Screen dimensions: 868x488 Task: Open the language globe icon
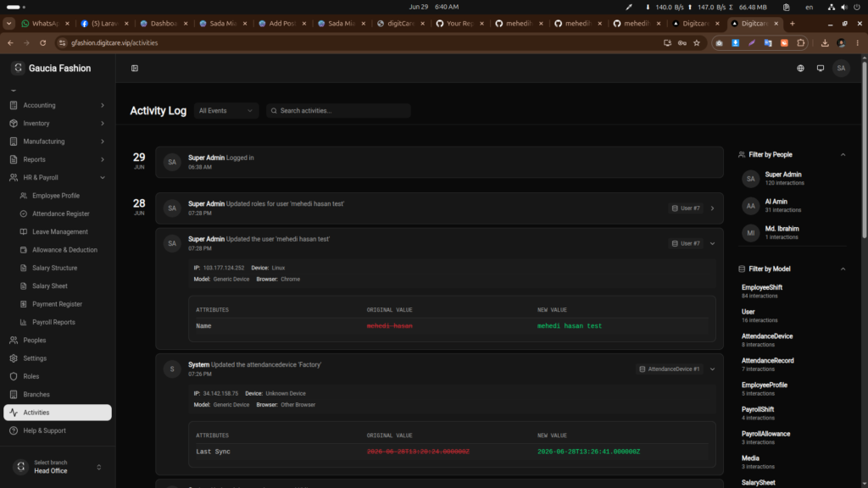point(800,68)
